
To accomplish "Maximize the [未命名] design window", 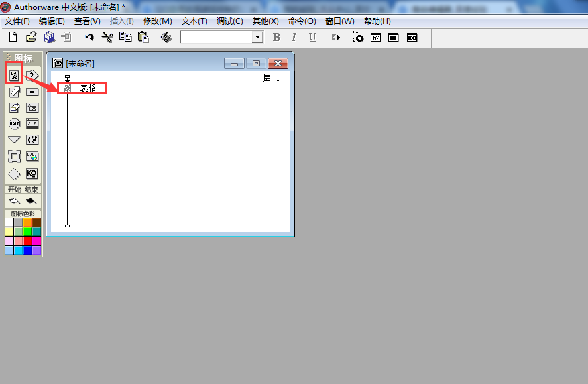I will pyautogui.click(x=256, y=64).
